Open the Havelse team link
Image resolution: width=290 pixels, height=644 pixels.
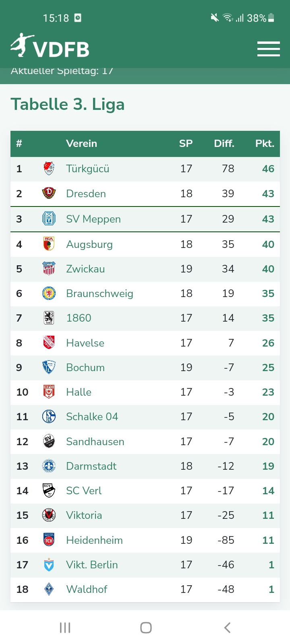pyautogui.click(x=85, y=343)
